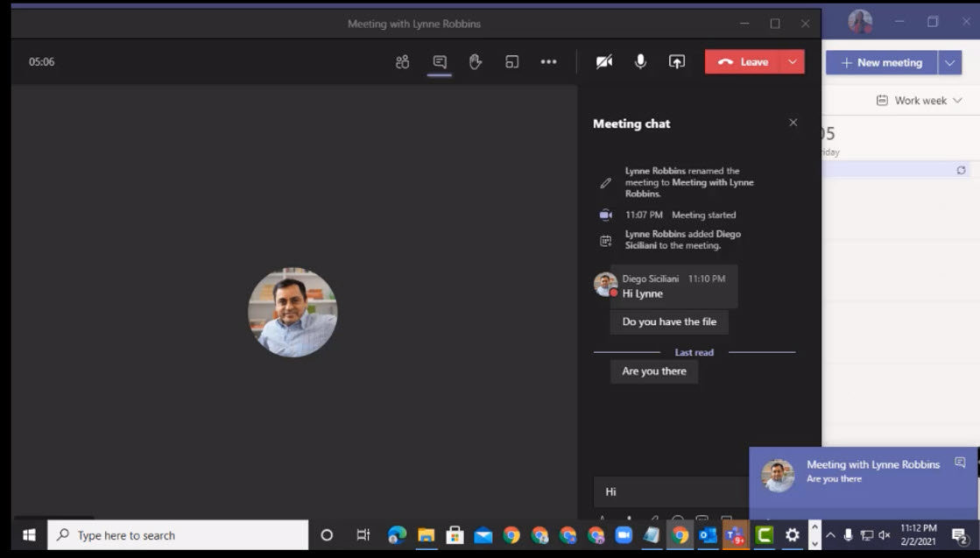Click the New meeting button

pyautogui.click(x=881, y=63)
